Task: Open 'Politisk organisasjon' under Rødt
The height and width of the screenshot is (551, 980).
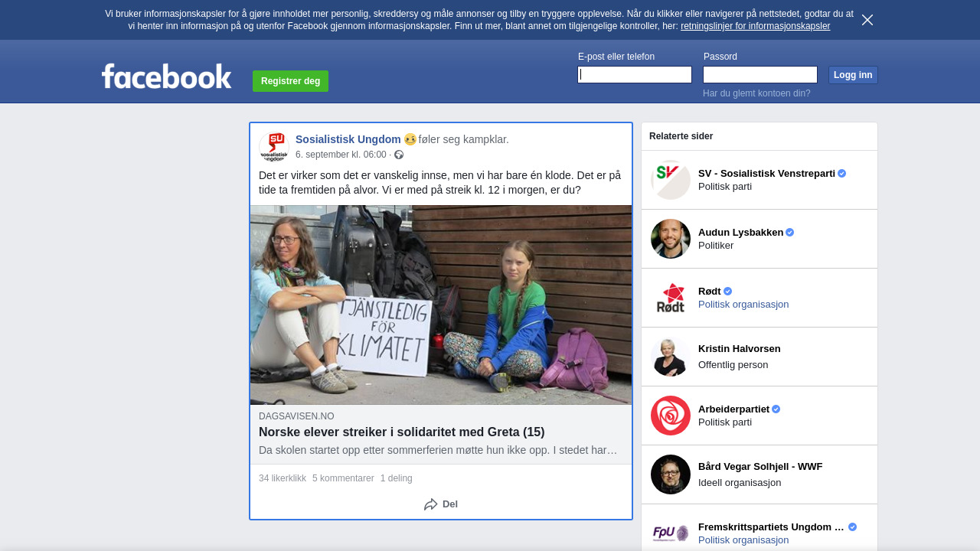Action: click(743, 305)
